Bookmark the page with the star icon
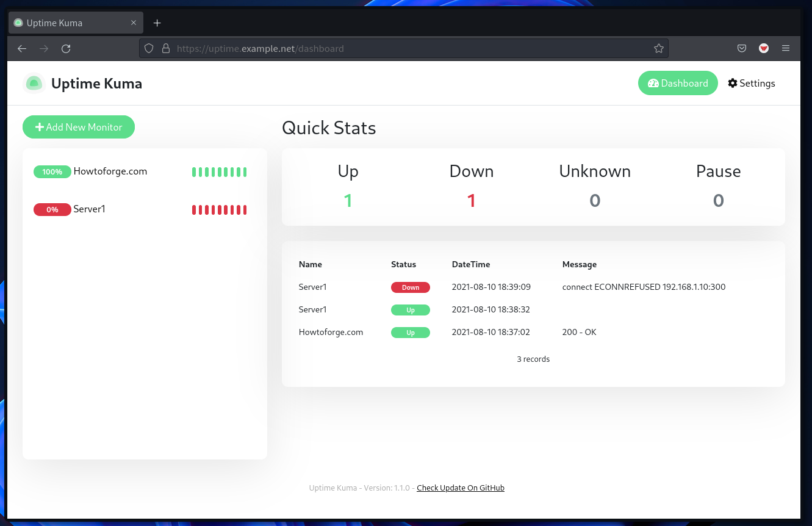 click(x=658, y=48)
